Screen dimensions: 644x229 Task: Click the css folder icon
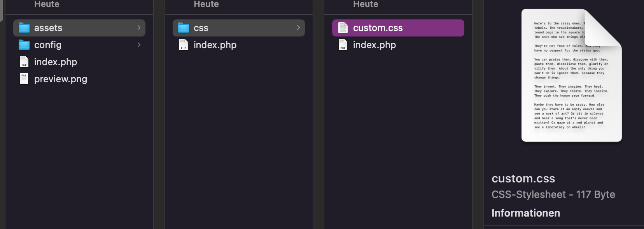pos(184,28)
